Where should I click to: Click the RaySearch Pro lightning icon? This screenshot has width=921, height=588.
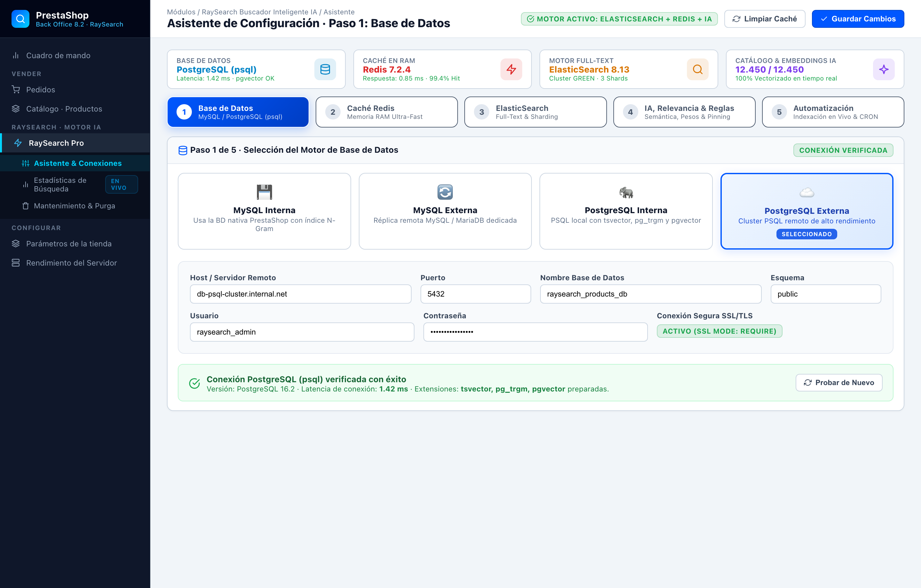tap(18, 143)
